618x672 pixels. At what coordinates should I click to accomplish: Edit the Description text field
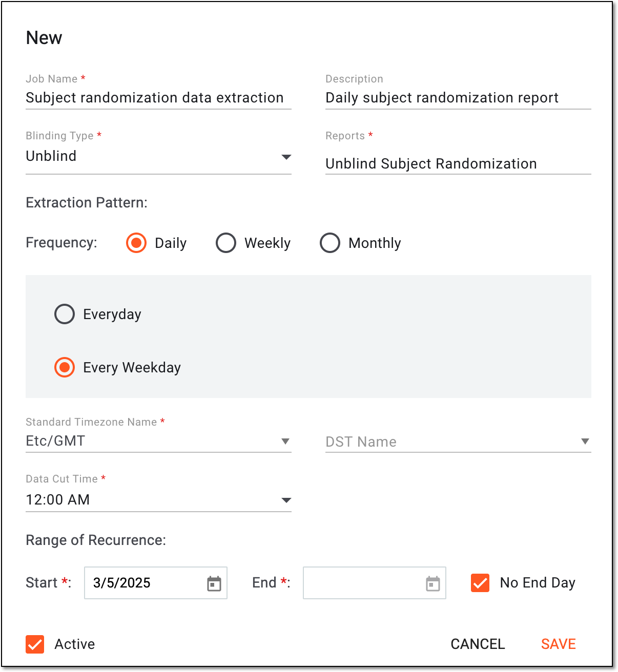[458, 98]
